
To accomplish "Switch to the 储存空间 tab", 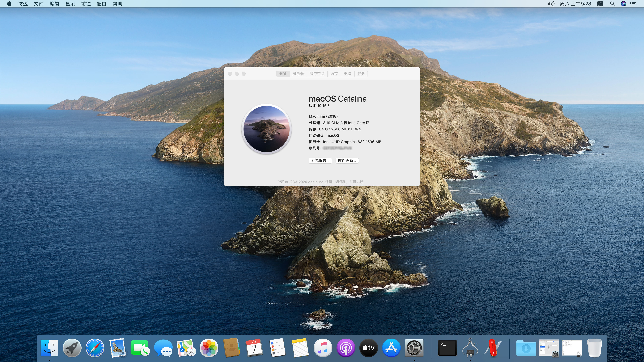I will 317,74.
